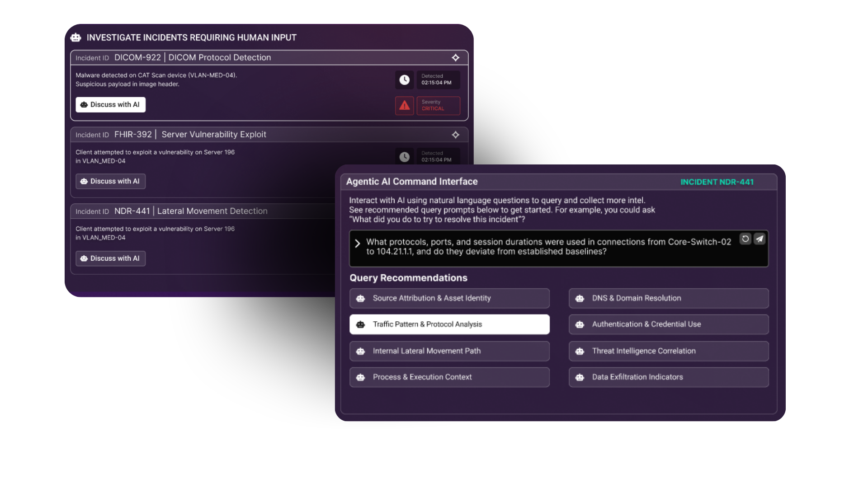The height and width of the screenshot is (488, 868).
Task: Click the red warning triangle severity icon
Action: click(404, 106)
